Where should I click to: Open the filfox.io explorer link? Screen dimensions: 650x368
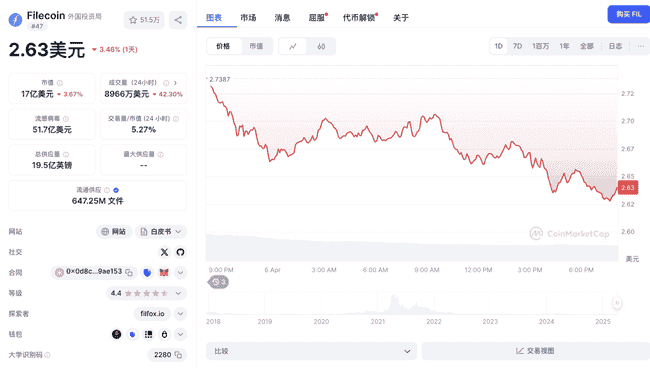[x=152, y=314]
